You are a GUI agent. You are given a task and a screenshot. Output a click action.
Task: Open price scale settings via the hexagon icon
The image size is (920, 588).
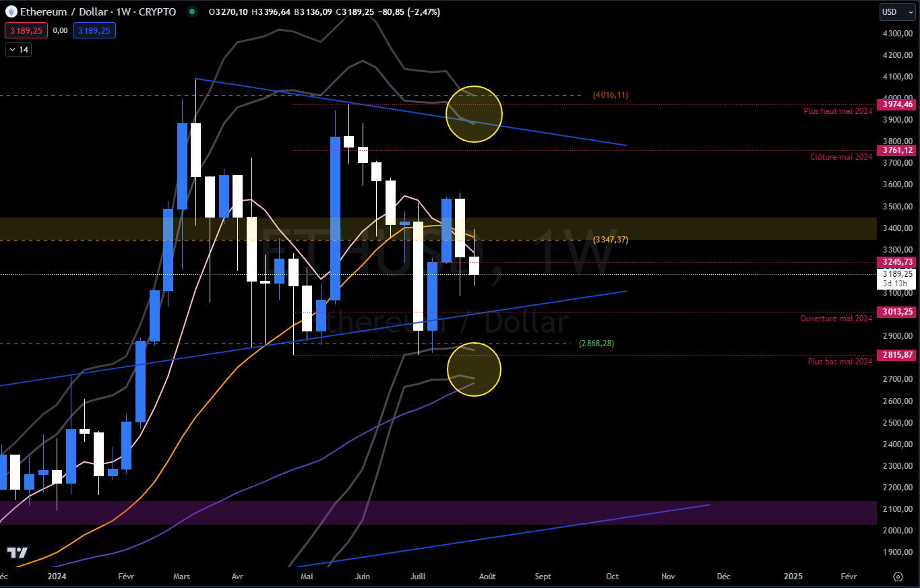(x=897, y=577)
